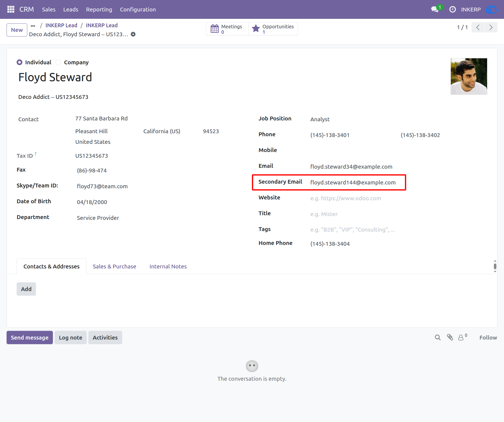Search messages with magnifier icon in chatter
The height and width of the screenshot is (422, 504).
pos(438,338)
